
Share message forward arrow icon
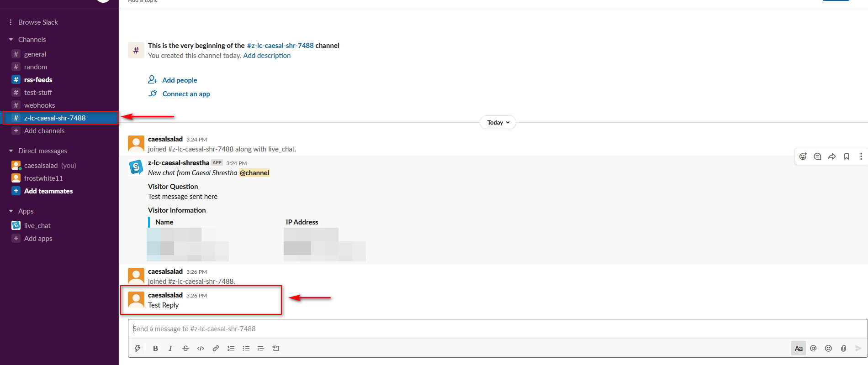tap(832, 156)
